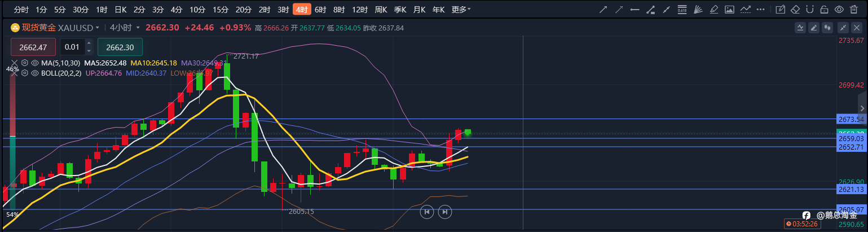Toggle drawings visibility eye in toolbar
868x232 pixels.
pyautogui.click(x=839, y=10)
